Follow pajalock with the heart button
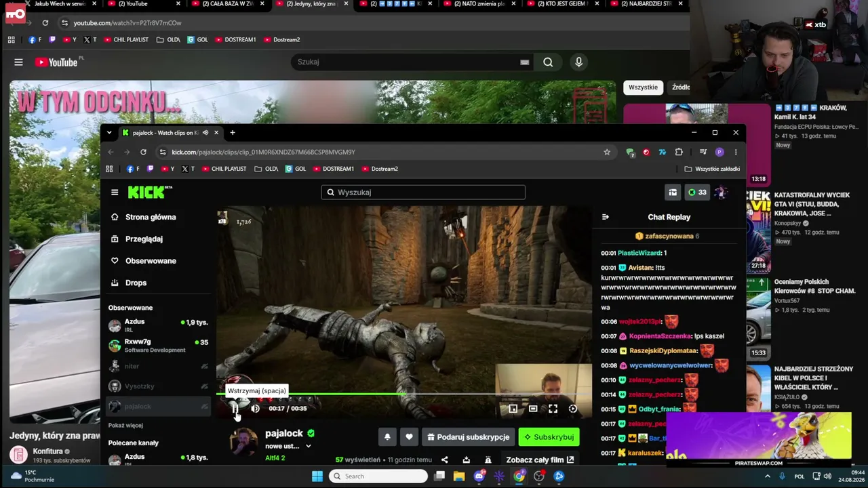The height and width of the screenshot is (488, 868). point(409,437)
